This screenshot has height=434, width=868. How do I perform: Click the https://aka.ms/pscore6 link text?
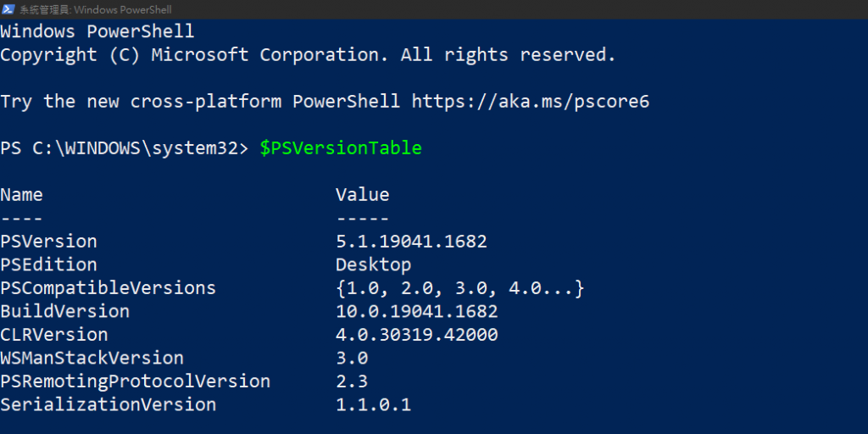click(531, 102)
